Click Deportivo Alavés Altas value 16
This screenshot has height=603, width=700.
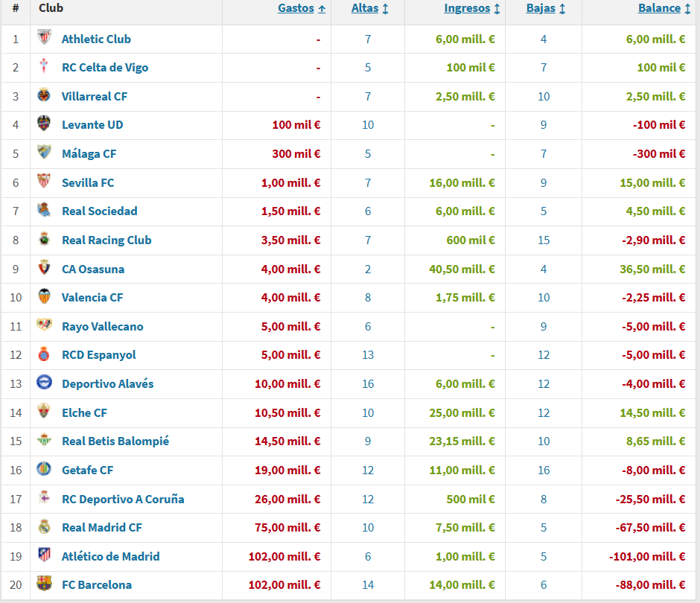point(368,384)
